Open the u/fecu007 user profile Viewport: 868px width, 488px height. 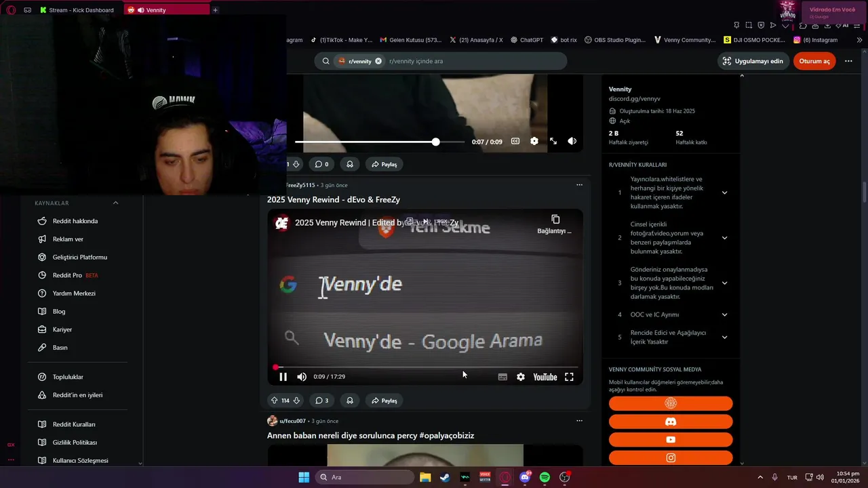tap(292, 421)
